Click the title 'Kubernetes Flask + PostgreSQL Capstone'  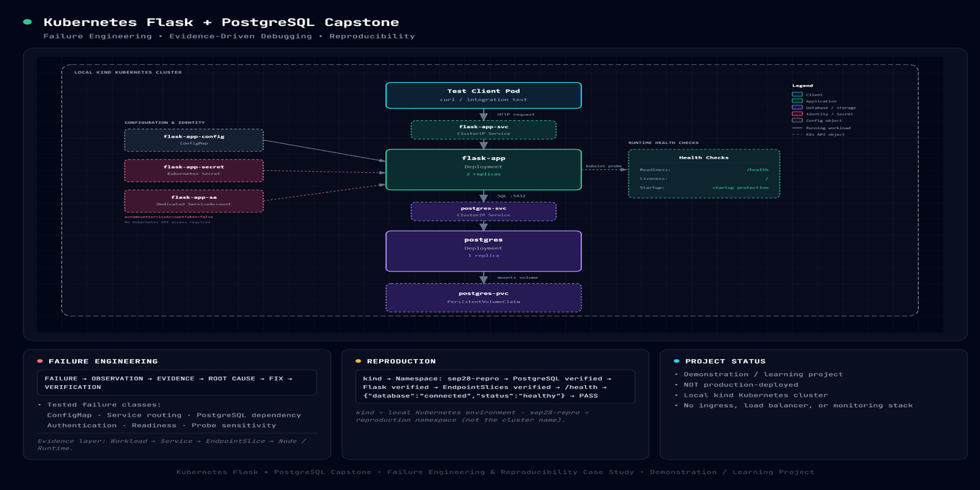tap(221, 23)
